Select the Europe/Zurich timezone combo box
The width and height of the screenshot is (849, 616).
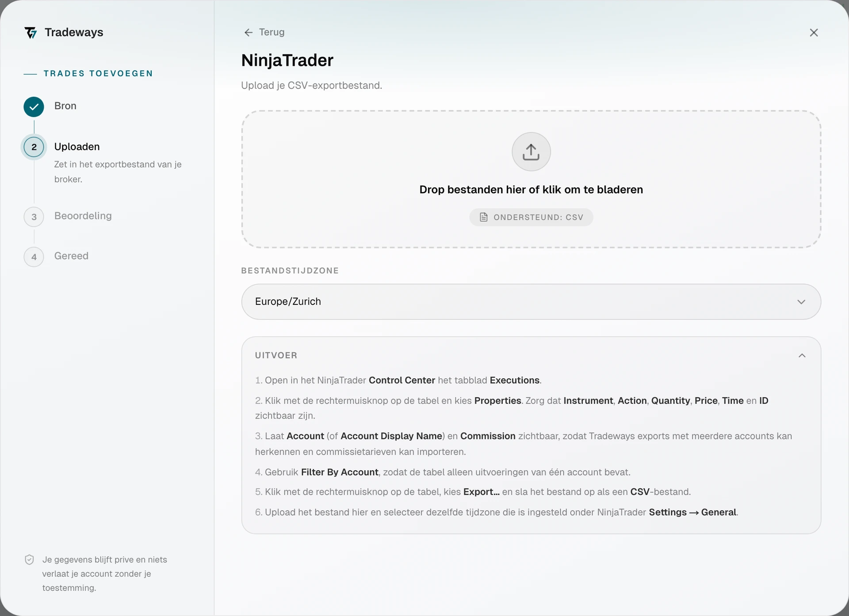point(531,302)
